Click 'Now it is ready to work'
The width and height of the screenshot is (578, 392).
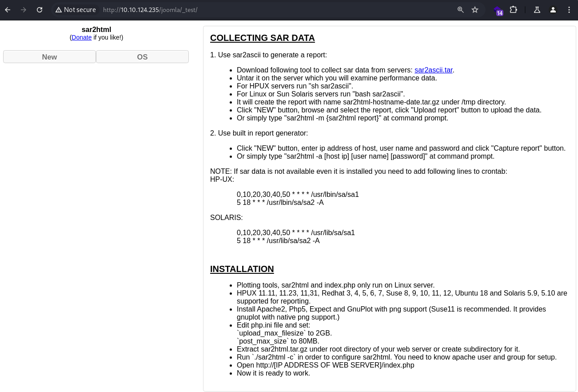tap(274, 373)
